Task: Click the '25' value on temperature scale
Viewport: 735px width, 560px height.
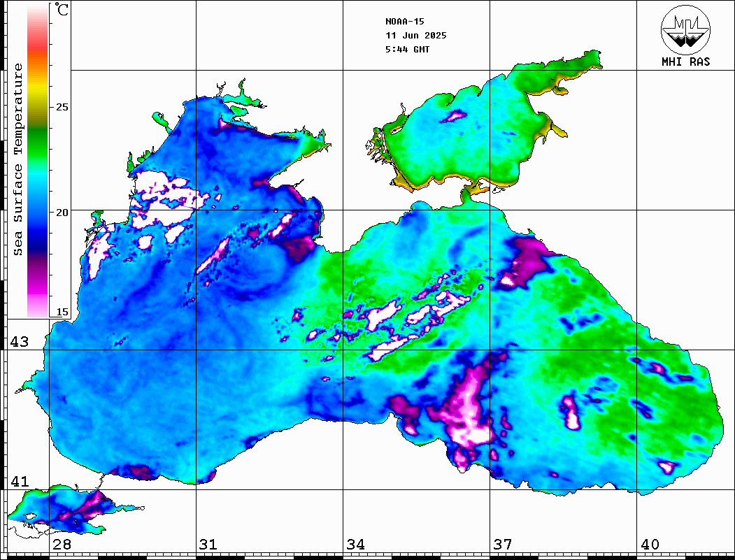Action: coord(62,107)
